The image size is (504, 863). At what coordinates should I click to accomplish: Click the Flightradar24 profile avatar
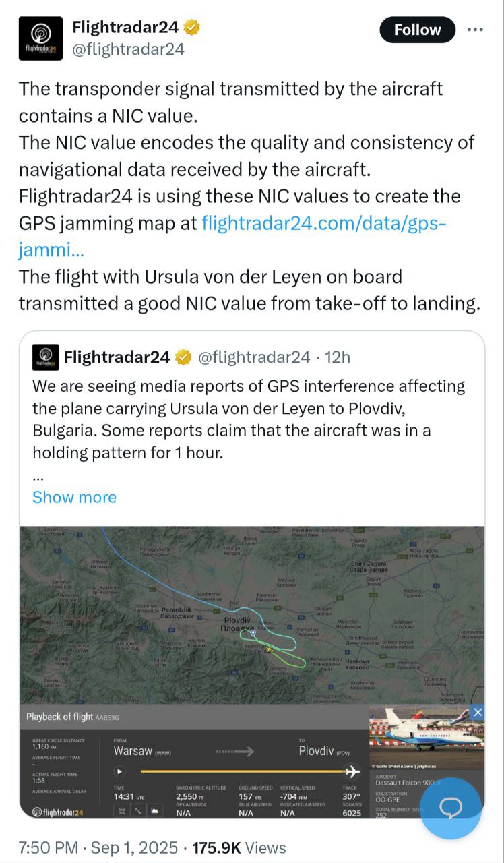click(40, 38)
